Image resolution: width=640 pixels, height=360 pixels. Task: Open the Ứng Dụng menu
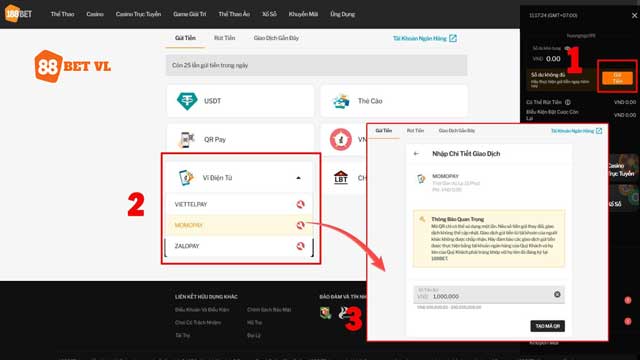pos(342,14)
